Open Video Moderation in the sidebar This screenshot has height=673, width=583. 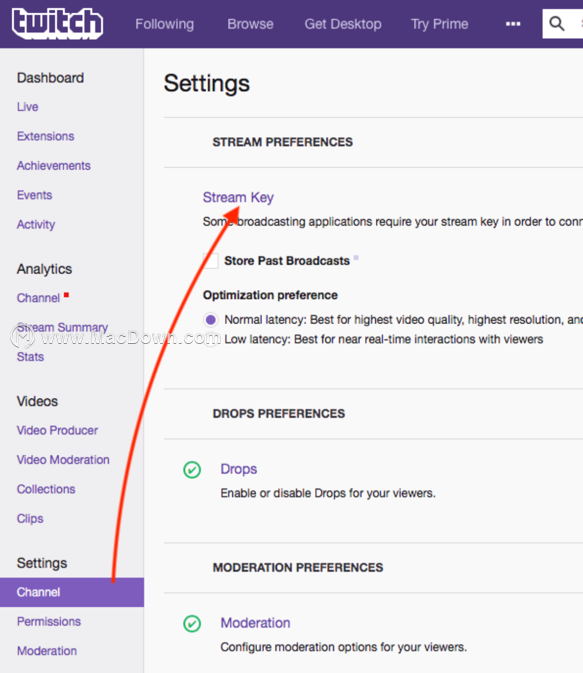pyautogui.click(x=63, y=460)
